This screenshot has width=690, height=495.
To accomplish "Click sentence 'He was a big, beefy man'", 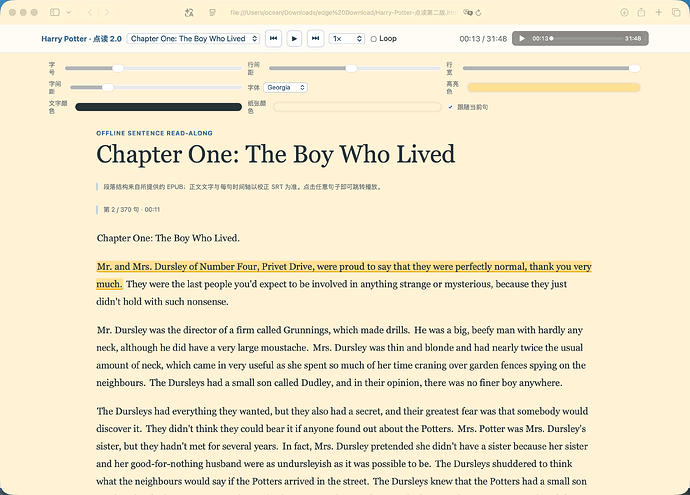I will click(498, 330).
